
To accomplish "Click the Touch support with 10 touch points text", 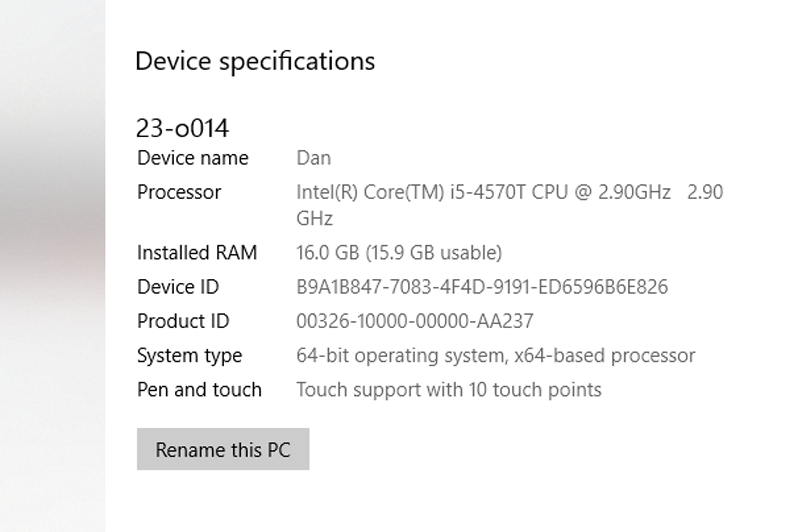I will coord(449,390).
